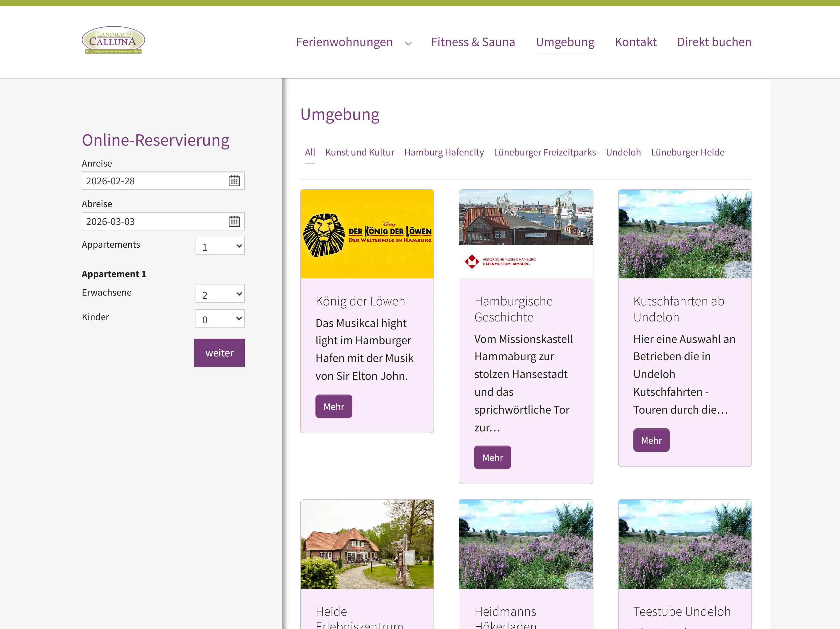
Task: Click Mehr under König der Löwen
Action: [333, 407]
